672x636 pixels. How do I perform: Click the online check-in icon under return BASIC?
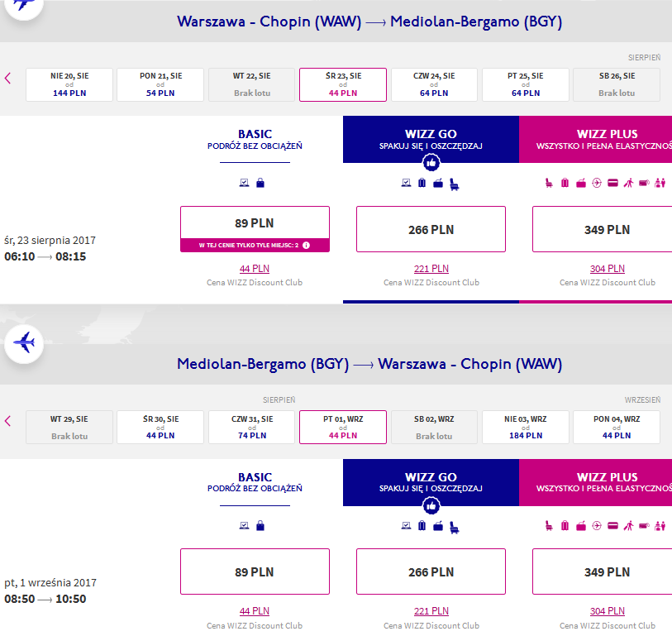[x=244, y=526]
